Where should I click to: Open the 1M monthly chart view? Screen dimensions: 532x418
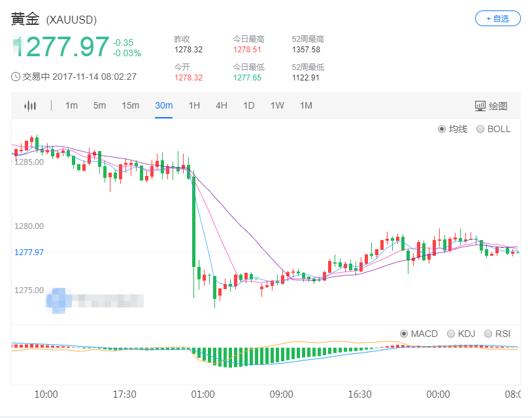(305, 105)
